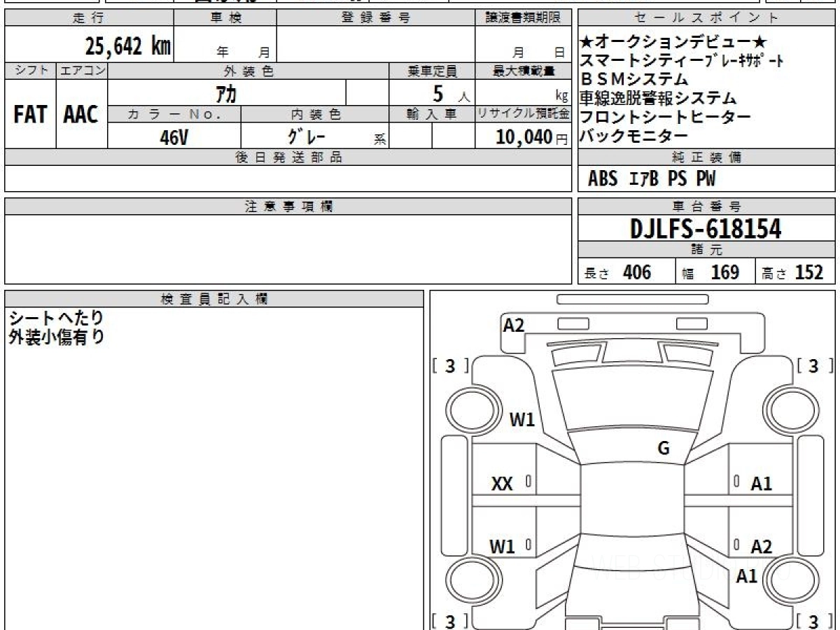Screen dimensions: 840x630
Task: Click the XX damage marker on the door
Action: point(502,484)
